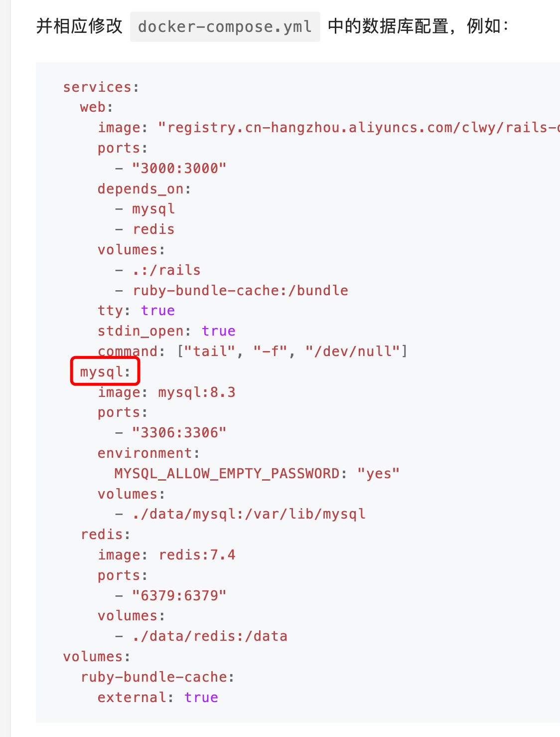
Task: Click the "3306:3306" port mapping
Action: 179,432
